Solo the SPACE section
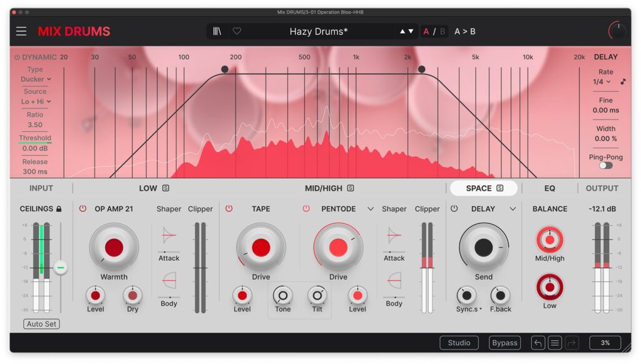Image resolution: width=641 pixels, height=364 pixels. (x=500, y=188)
